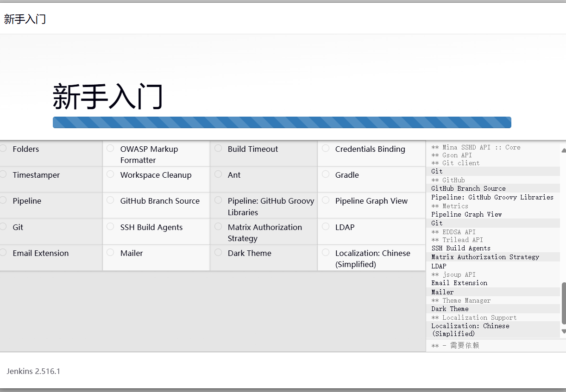
Task: Click the 'Gradle' plugin name
Action: (347, 175)
